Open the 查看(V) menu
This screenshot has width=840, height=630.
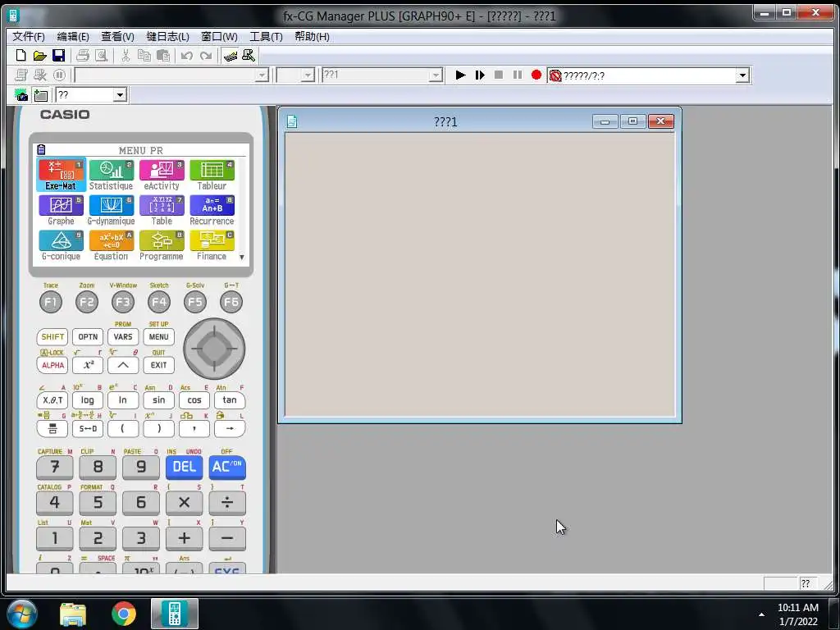(x=117, y=36)
